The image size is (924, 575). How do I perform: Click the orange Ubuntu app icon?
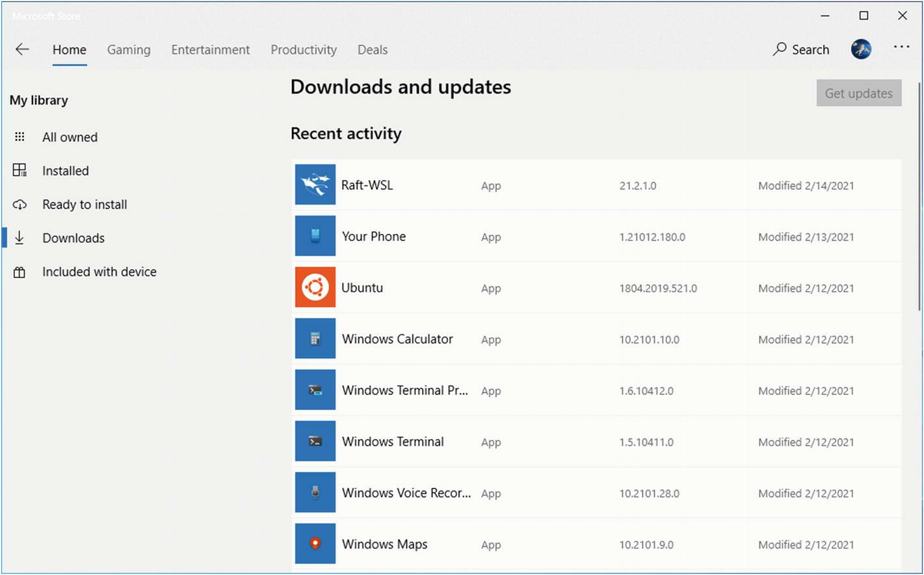(x=315, y=287)
